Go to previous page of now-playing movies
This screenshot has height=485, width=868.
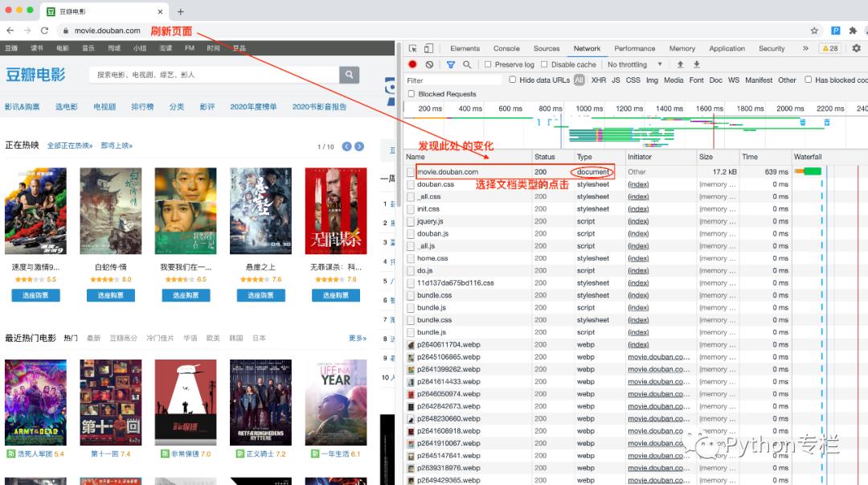(x=346, y=146)
